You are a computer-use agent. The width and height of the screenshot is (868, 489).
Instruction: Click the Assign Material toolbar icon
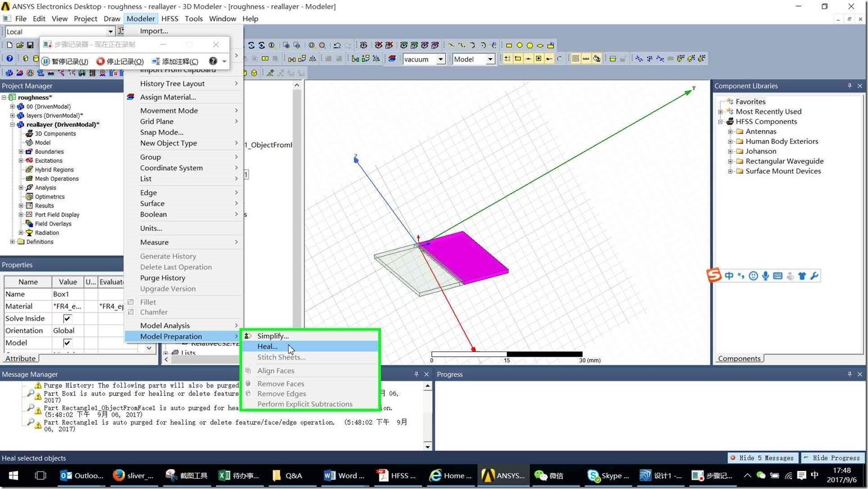coord(392,59)
